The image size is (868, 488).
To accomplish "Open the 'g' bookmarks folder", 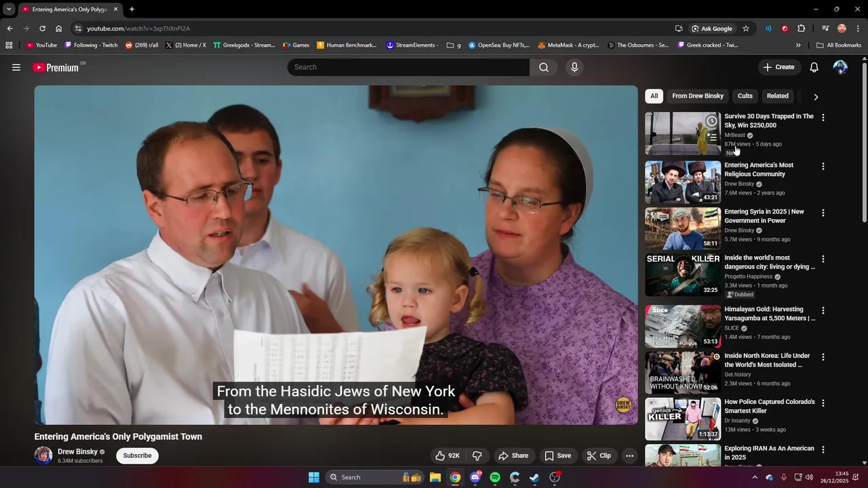I will click(454, 45).
